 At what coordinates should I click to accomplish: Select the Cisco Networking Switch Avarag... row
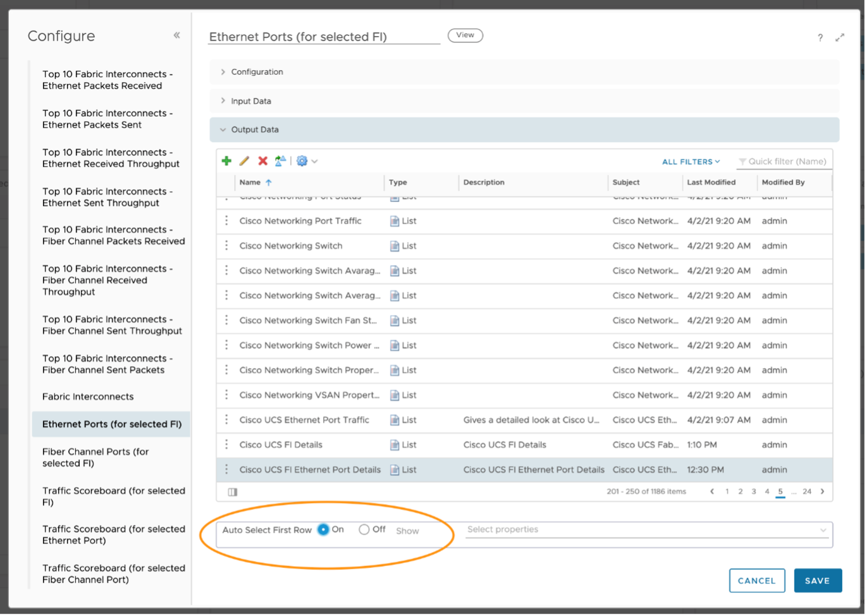tap(524, 271)
